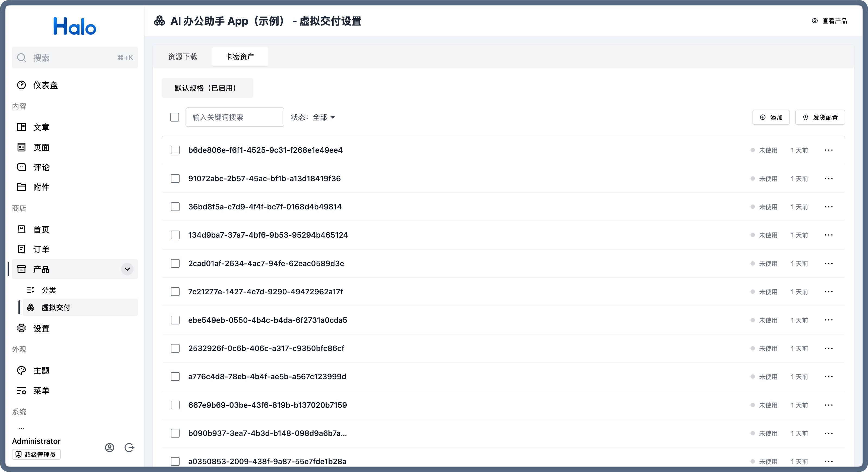Click the user profile icon beside Administrator
The width and height of the screenshot is (868, 472).
[x=110, y=447]
